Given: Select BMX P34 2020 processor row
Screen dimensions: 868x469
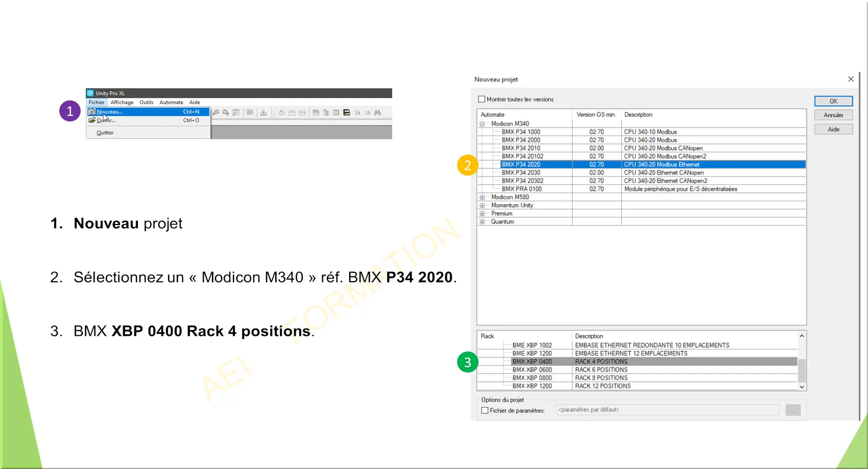Looking at the screenshot, I should tap(653, 165).
